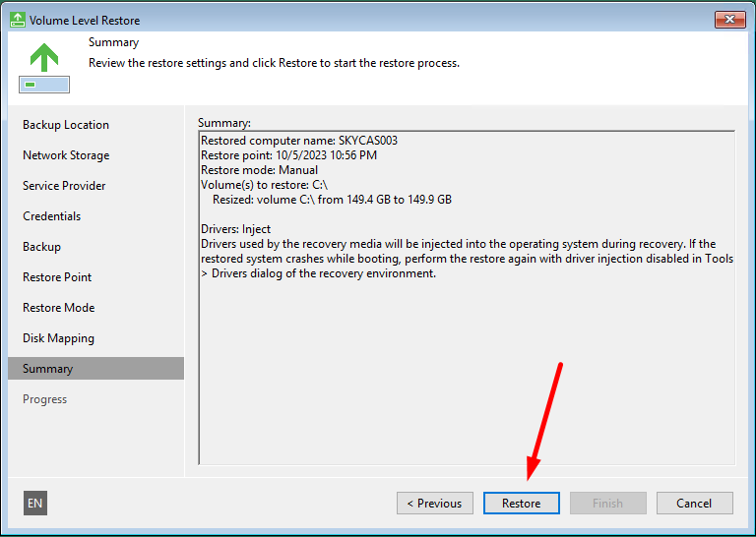
Task: Click the driver injection warning paragraph
Action: pyautogui.click(x=467, y=259)
